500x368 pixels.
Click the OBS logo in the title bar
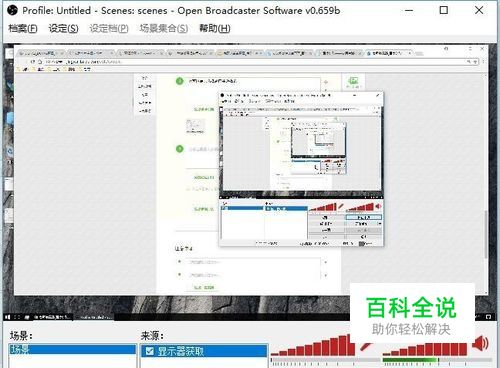(12, 10)
